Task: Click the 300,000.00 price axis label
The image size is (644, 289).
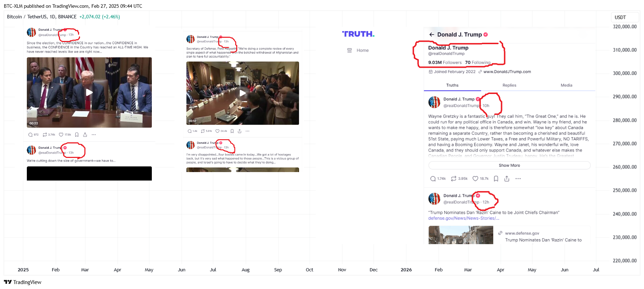Action: pyautogui.click(x=625, y=73)
